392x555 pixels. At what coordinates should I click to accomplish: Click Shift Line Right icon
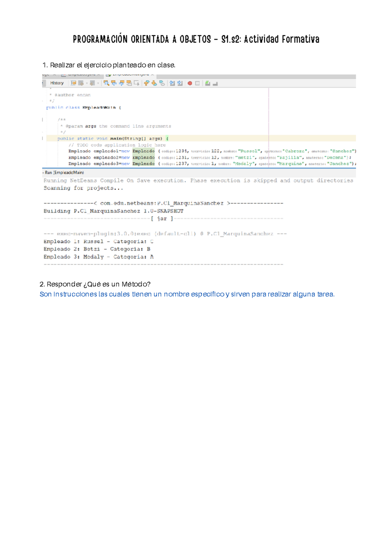tap(180, 83)
